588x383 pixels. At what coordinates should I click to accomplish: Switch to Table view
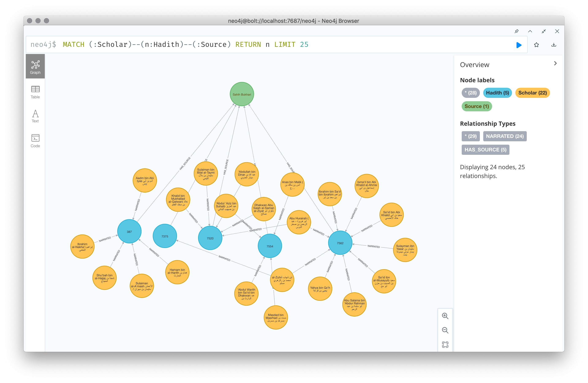35,92
